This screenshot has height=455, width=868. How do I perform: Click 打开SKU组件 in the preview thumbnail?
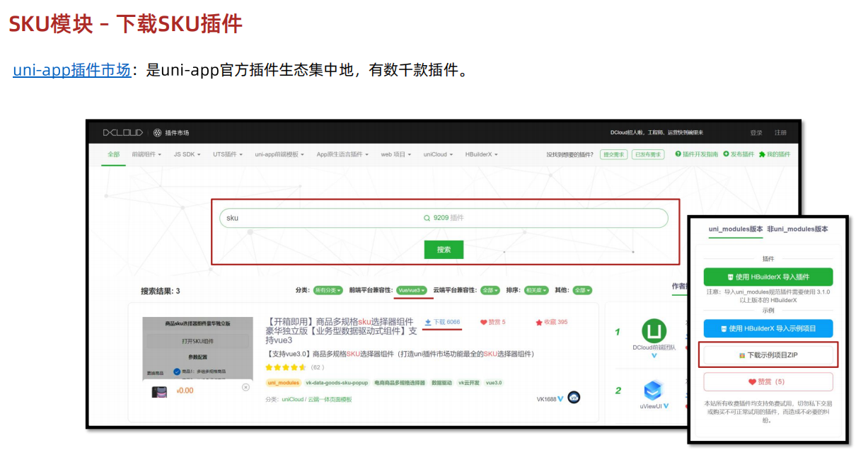197,341
